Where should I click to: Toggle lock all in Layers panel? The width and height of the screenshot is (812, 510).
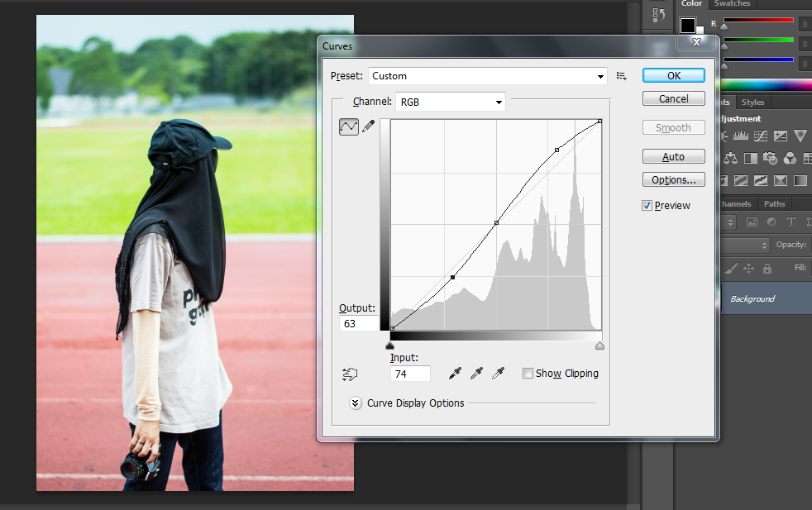tap(767, 268)
